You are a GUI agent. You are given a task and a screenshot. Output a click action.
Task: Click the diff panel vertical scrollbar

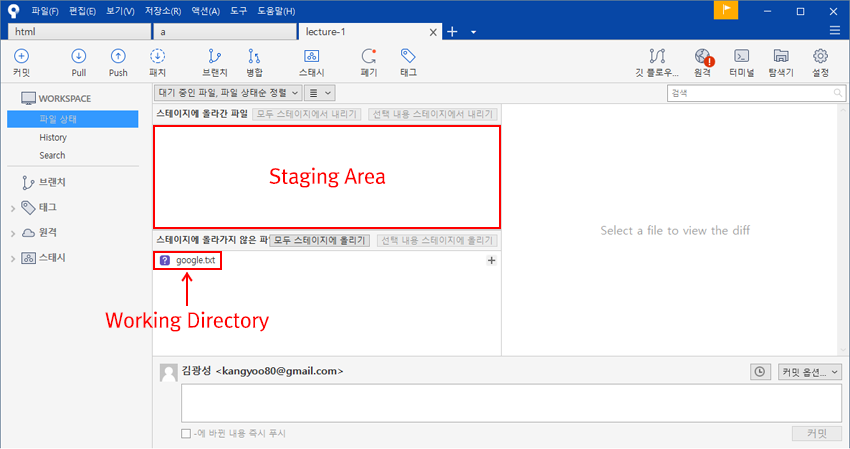(842, 230)
